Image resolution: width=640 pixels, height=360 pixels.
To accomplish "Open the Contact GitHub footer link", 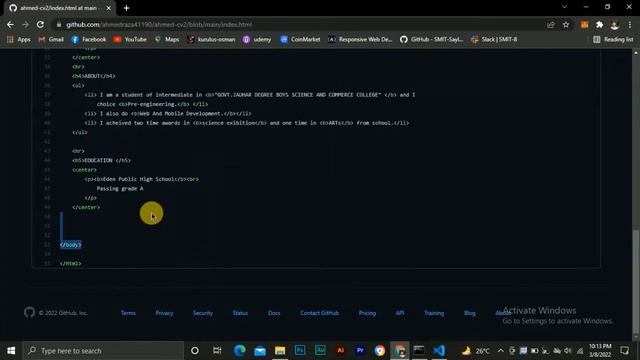I will 320,313.
